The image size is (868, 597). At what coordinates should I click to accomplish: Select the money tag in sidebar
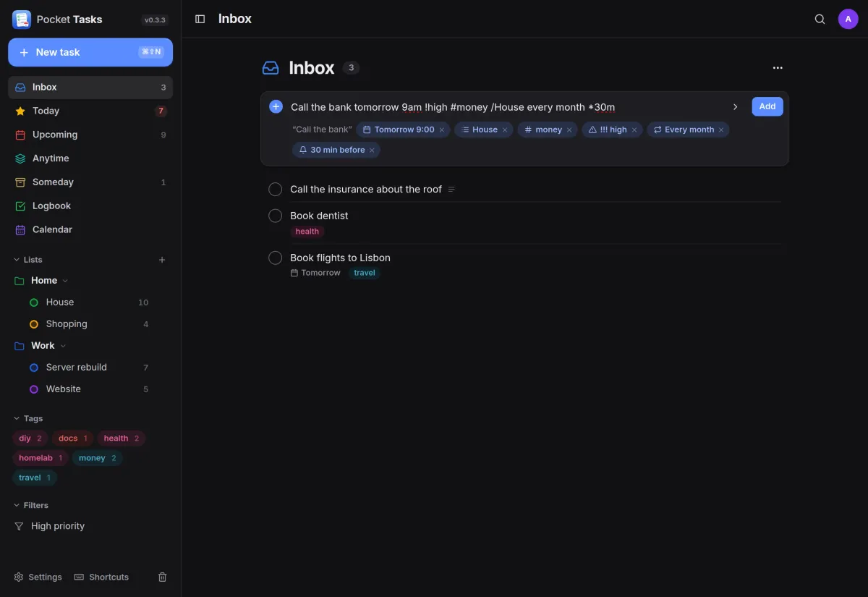[x=97, y=458]
